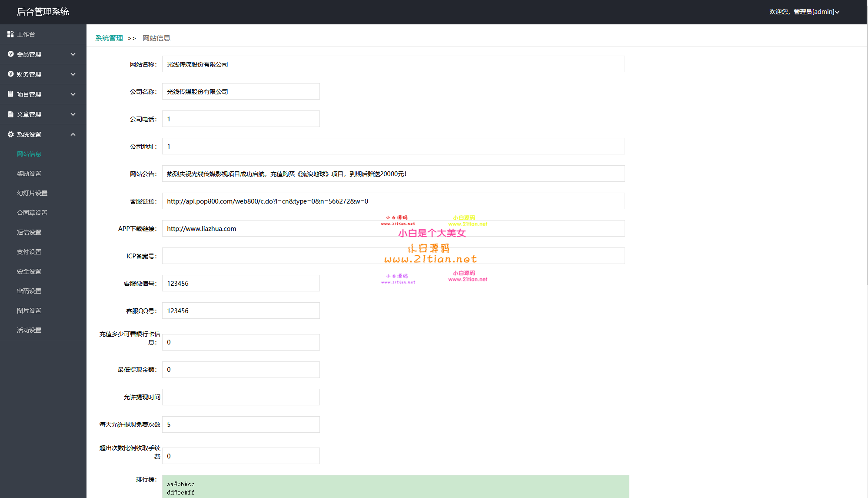Focus the 充值多少可看银行卡信息 input

click(x=241, y=342)
